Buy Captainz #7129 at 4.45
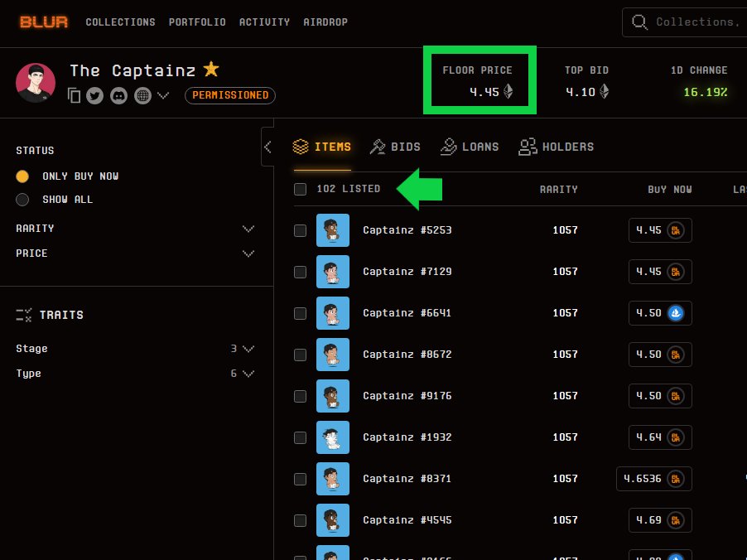Screen dimensions: 747x560 660,272
